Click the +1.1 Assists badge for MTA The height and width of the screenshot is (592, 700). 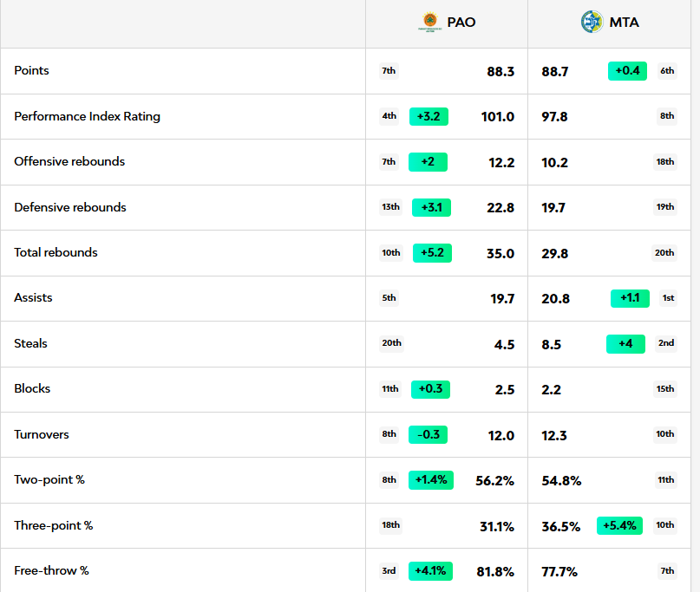(630, 298)
